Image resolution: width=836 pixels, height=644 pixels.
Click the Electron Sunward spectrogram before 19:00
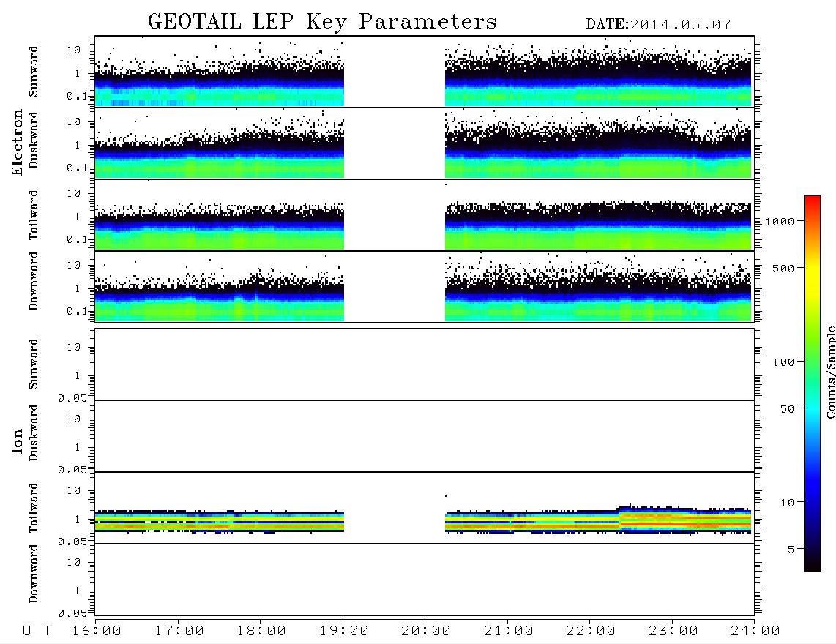point(219,79)
